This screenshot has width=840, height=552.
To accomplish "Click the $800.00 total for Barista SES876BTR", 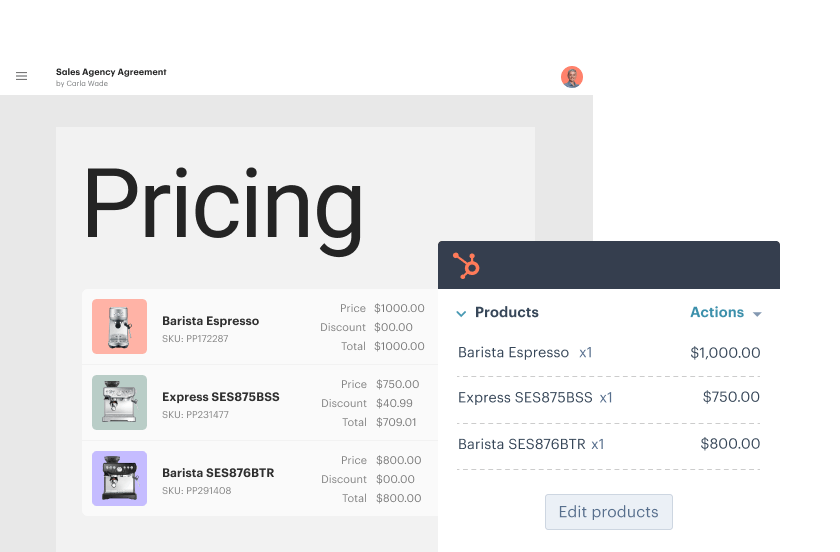I will coord(399,498).
